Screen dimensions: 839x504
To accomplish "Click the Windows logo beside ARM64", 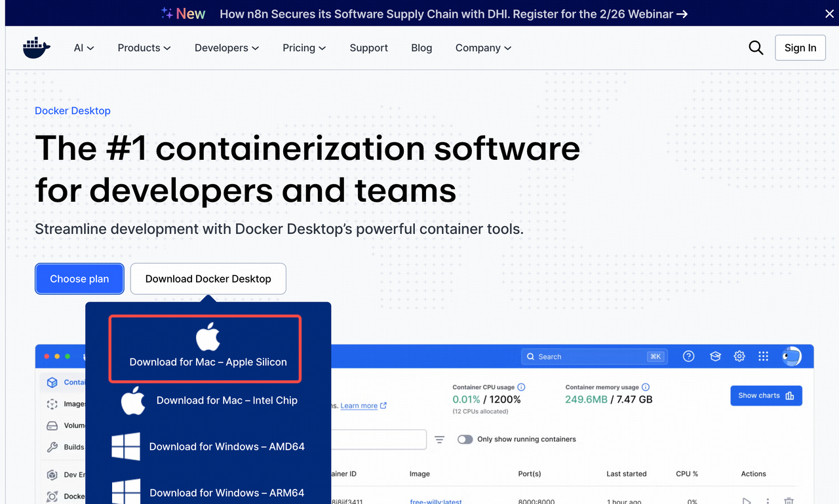I will [126, 492].
